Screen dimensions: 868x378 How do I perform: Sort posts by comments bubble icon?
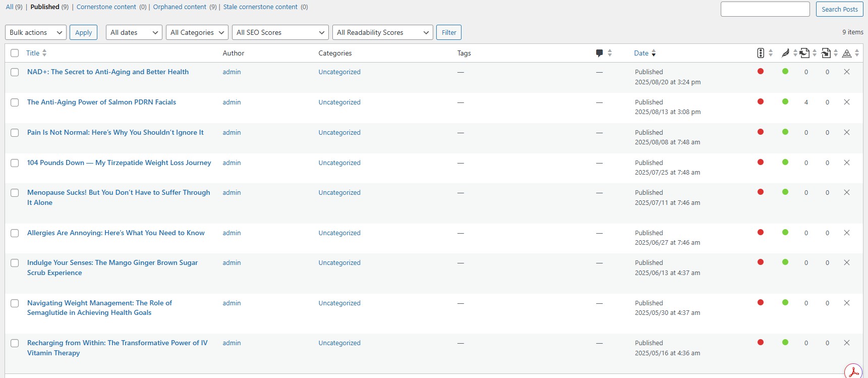coord(599,53)
